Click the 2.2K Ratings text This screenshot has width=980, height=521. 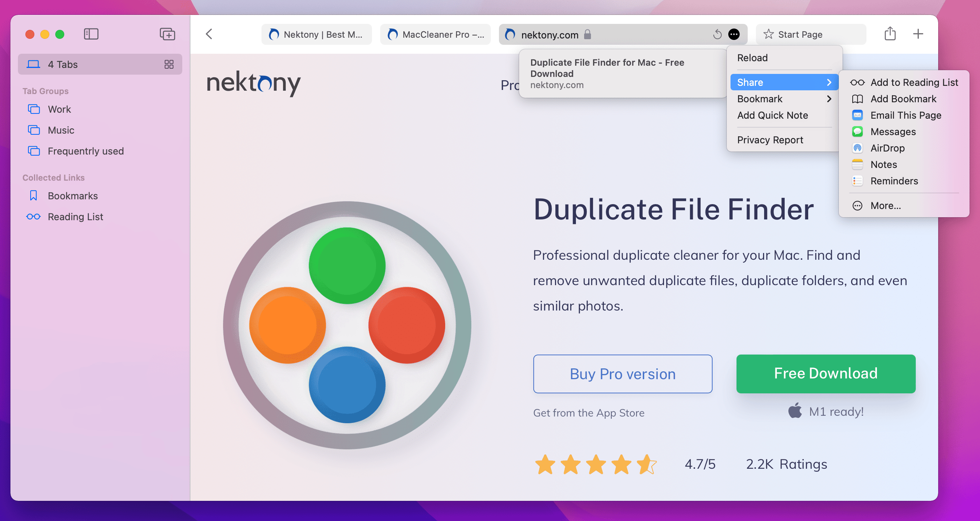(x=787, y=464)
